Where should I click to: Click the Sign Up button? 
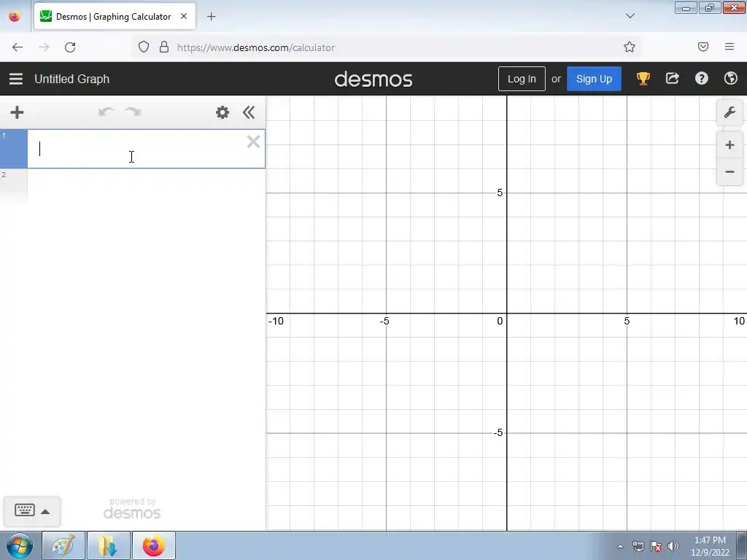click(594, 79)
